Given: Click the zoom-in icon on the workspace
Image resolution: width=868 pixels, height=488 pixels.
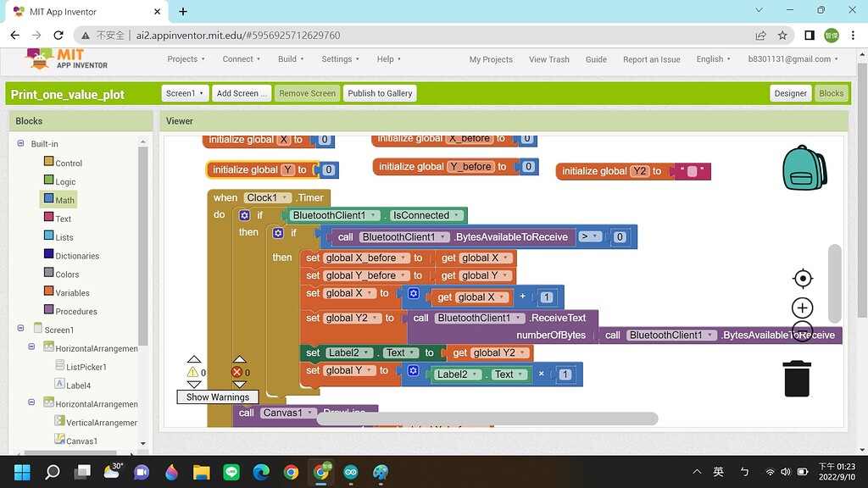Looking at the screenshot, I should (803, 307).
